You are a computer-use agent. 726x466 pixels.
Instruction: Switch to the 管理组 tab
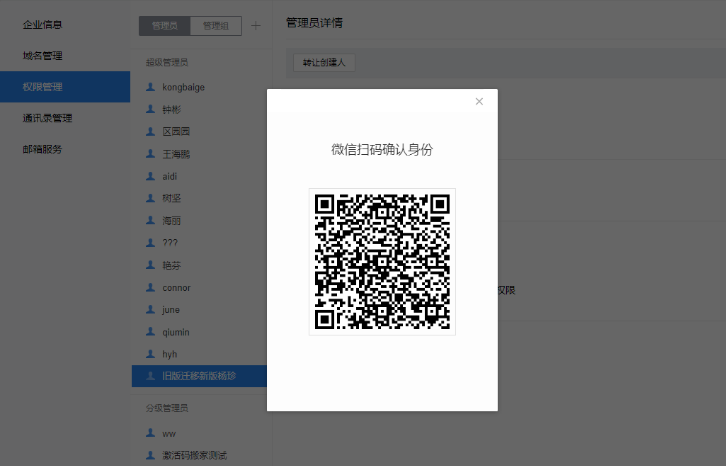tap(216, 26)
